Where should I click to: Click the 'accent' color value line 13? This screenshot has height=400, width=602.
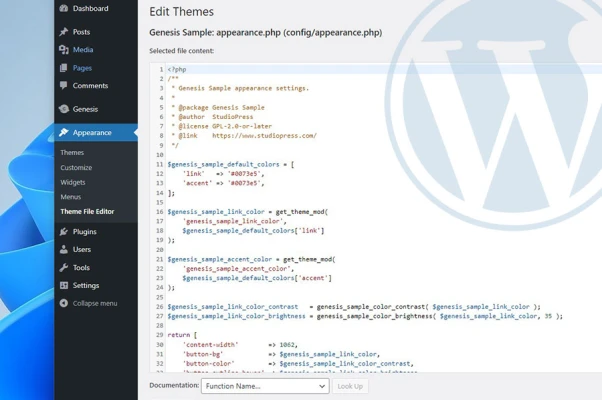tap(245, 183)
